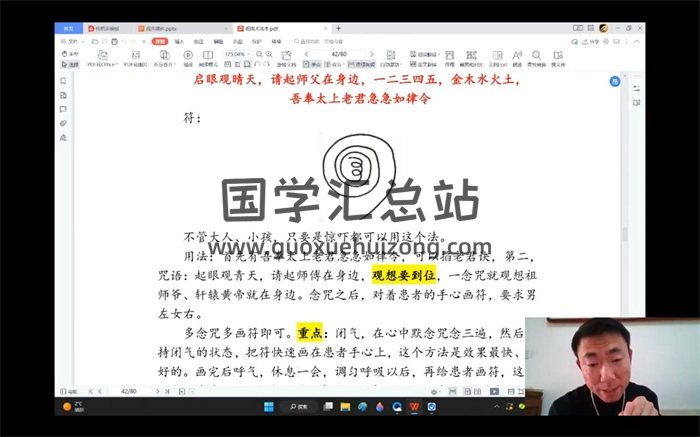Open the settings panel in right sidebar
Image resolution: width=700 pixels, height=437 pixels.
[x=637, y=88]
